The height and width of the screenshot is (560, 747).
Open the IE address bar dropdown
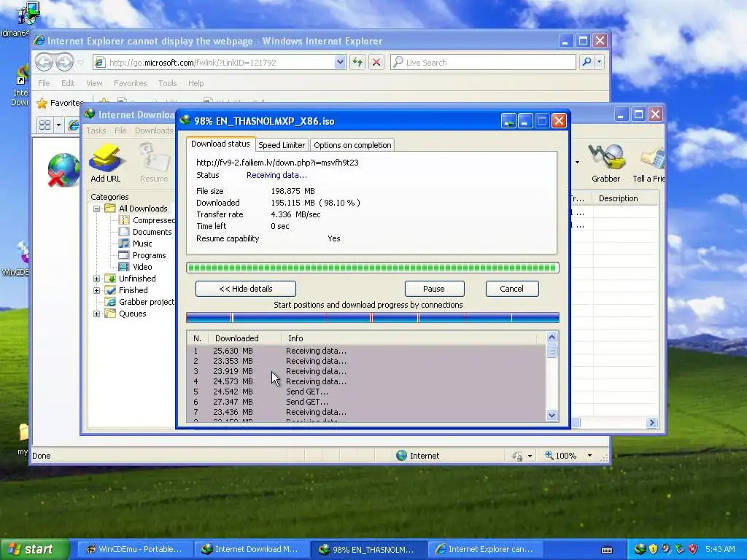340,62
